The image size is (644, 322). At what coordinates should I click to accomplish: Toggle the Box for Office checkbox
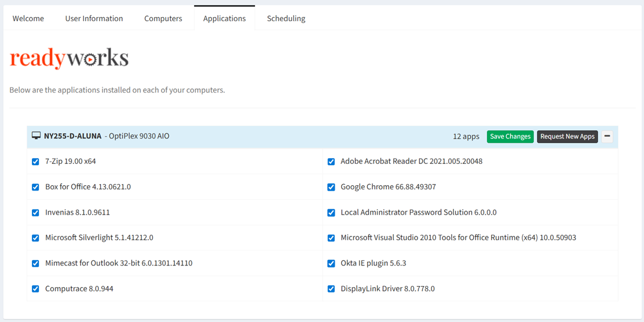click(x=35, y=187)
